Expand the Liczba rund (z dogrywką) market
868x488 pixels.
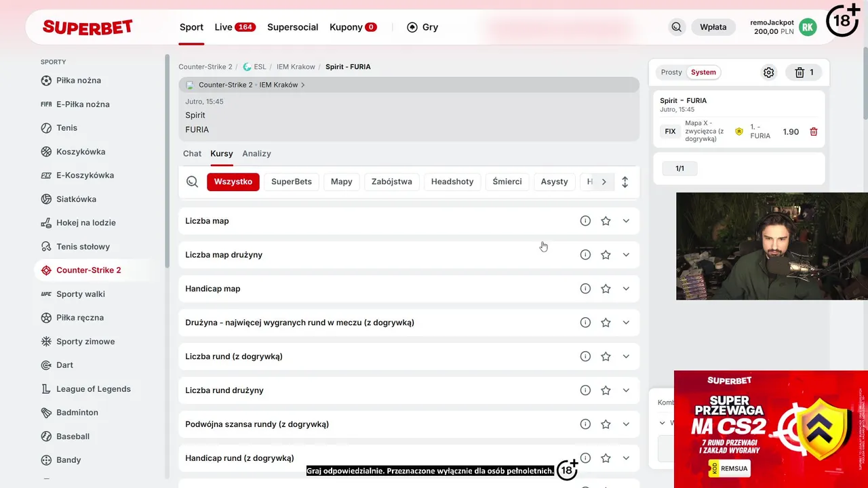626,357
